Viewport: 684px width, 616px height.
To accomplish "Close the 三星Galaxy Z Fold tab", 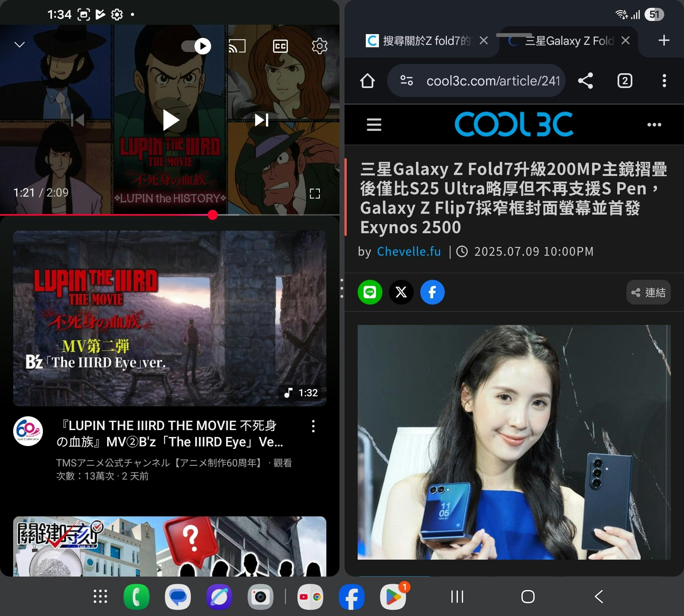I will coord(625,41).
